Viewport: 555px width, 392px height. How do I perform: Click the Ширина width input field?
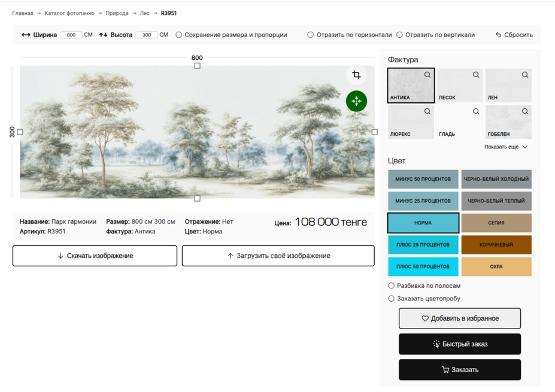[x=71, y=35]
